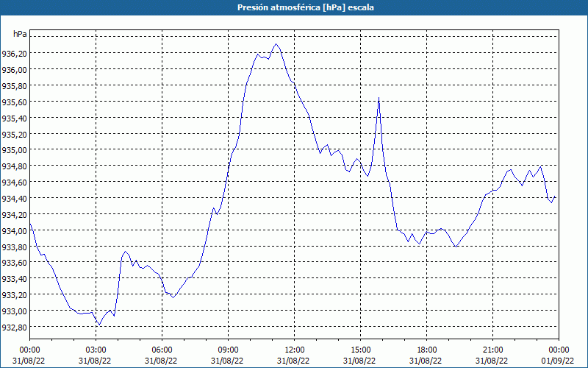Click the 935,20 axis value
This screenshot has height=368, width=588.
point(14,135)
